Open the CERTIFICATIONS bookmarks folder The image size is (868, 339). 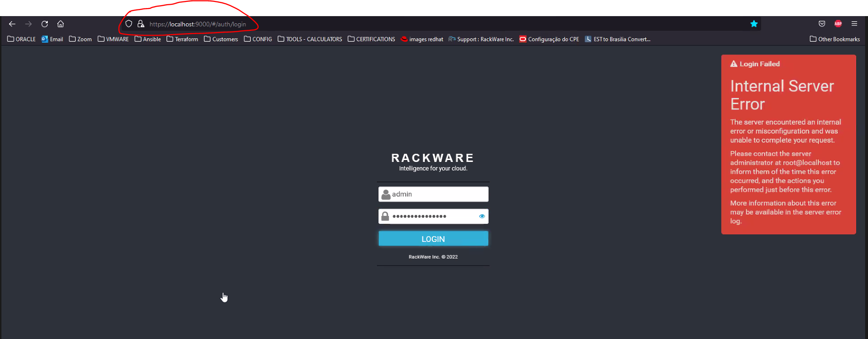pos(371,39)
